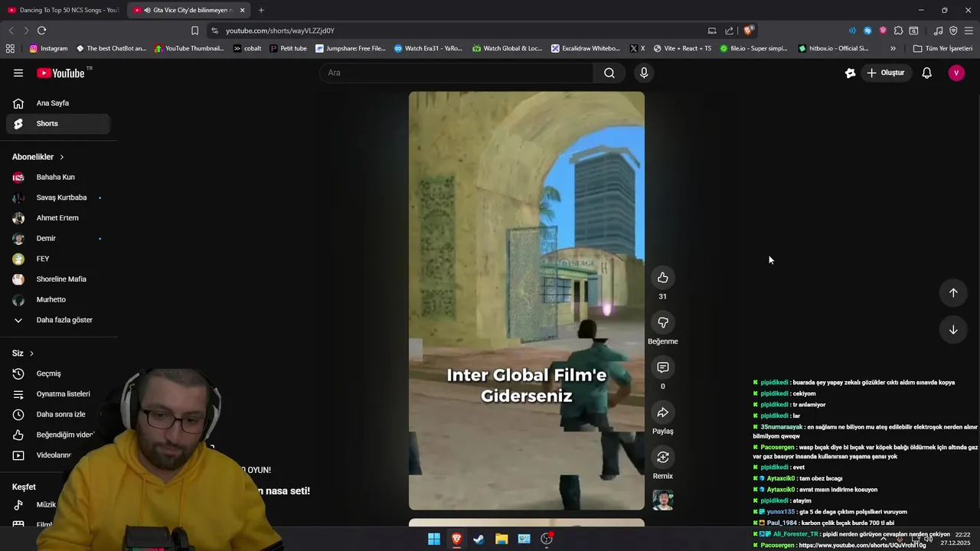Click the sparkle icon beside Oluştur
Screen dimensions: 980x551
[850, 73]
